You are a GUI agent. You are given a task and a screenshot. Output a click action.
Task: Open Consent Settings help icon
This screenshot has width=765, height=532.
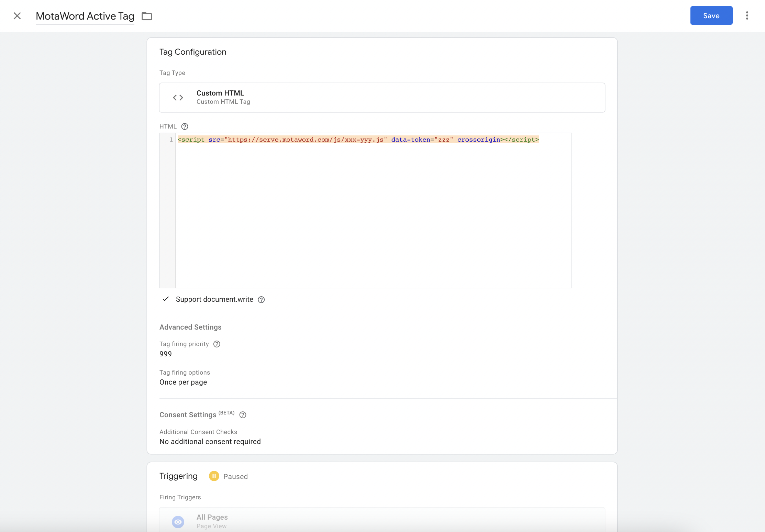[243, 415]
